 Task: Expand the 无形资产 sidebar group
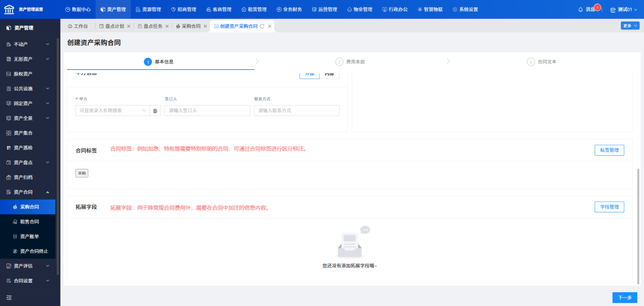pyautogui.click(x=28, y=59)
